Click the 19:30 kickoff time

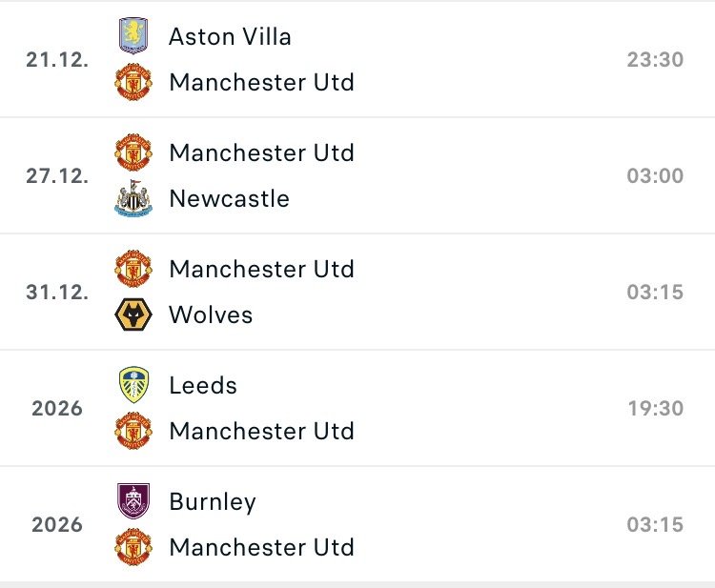click(655, 408)
